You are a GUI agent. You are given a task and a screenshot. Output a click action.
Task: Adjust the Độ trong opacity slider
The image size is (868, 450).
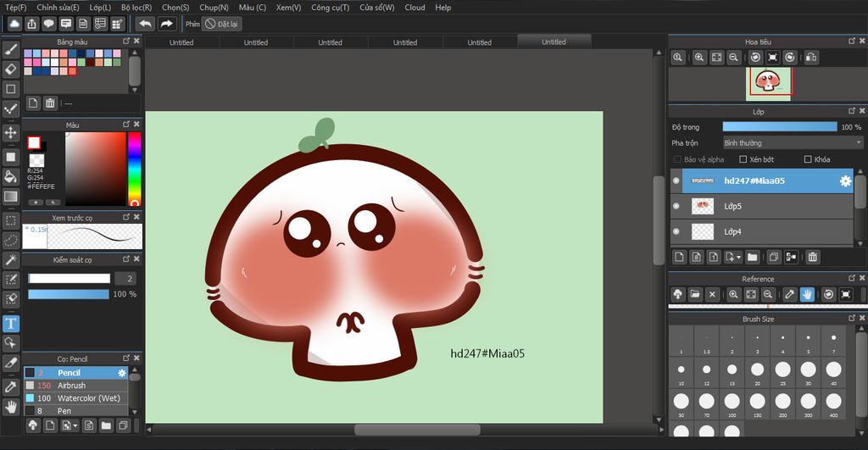click(x=780, y=127)
